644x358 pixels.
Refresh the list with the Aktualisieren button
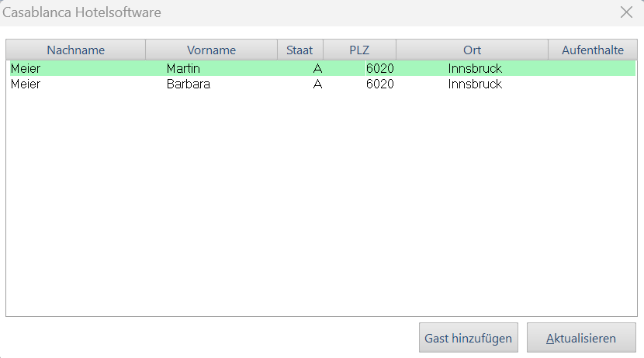click(x=581, y=338)
